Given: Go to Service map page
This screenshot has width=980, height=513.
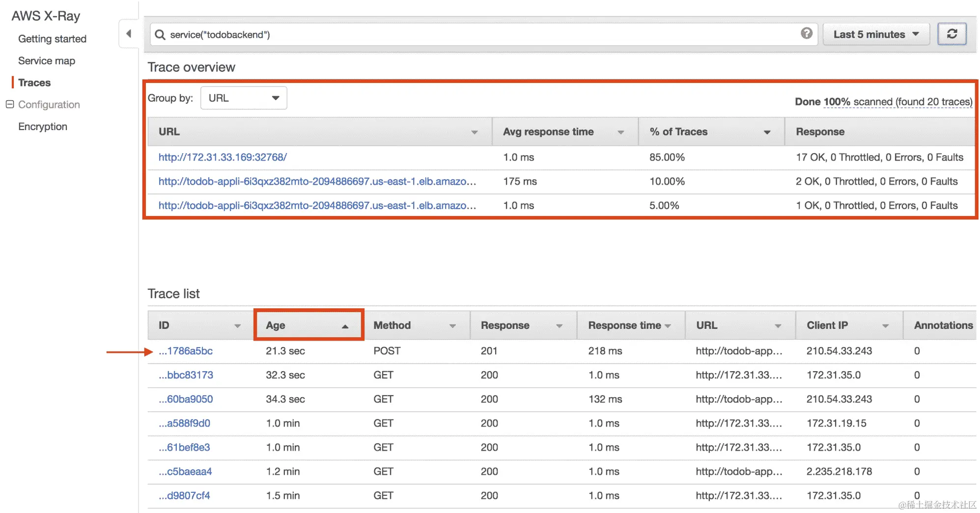Looking at the screenshot, I should [x=47, y=61].
